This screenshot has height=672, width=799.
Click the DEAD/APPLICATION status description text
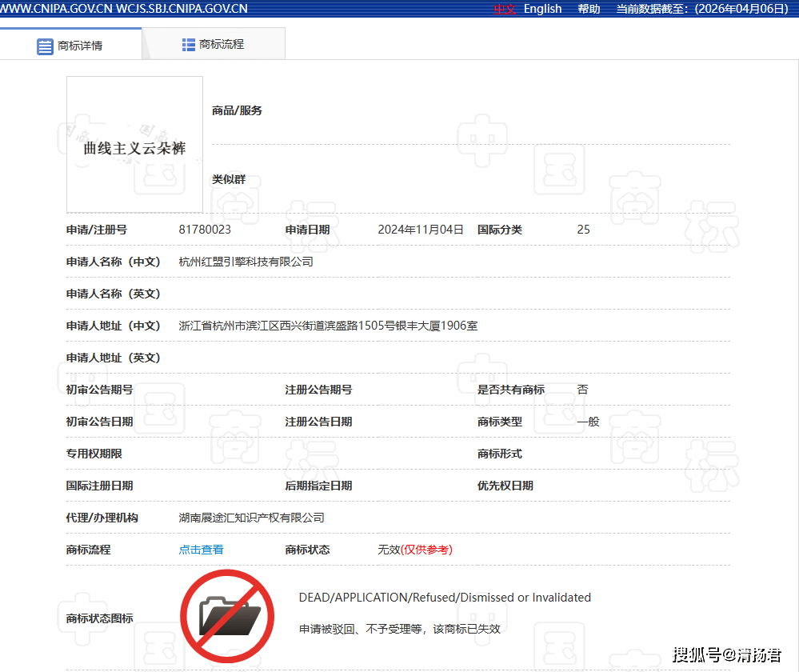click(445, 598)
